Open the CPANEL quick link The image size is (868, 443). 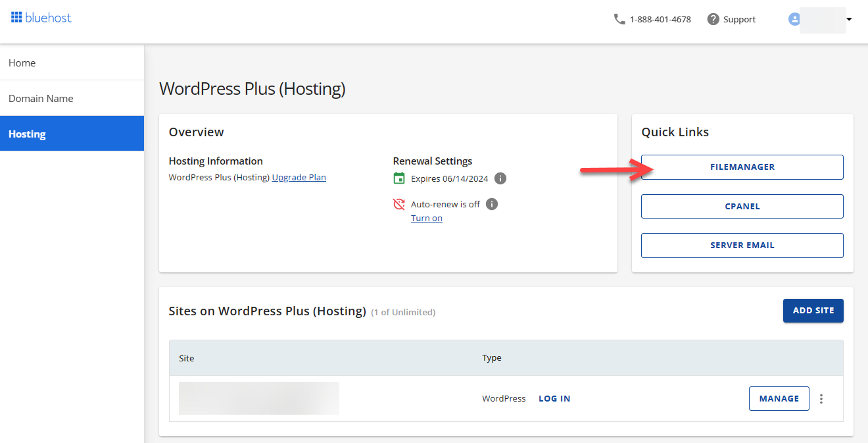click(742, 206)
